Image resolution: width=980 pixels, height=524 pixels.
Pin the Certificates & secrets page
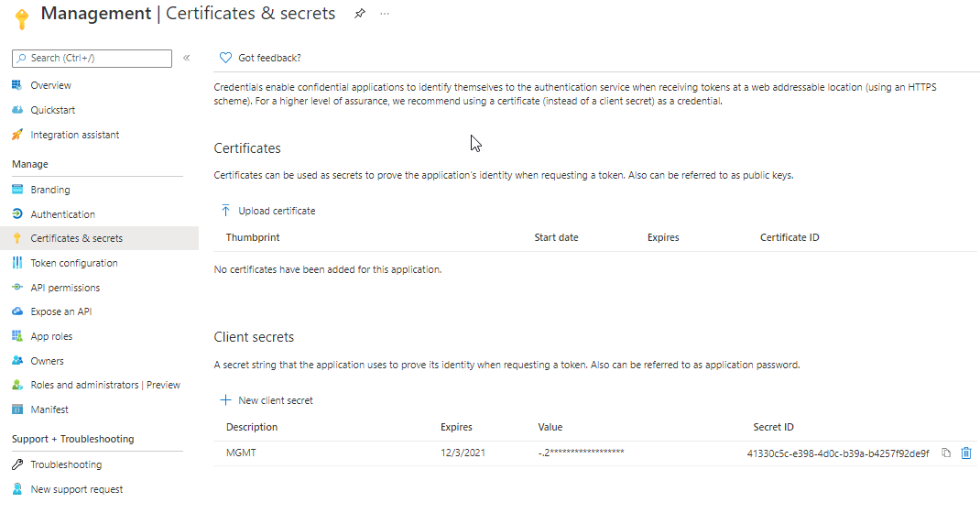click(360, 14)
